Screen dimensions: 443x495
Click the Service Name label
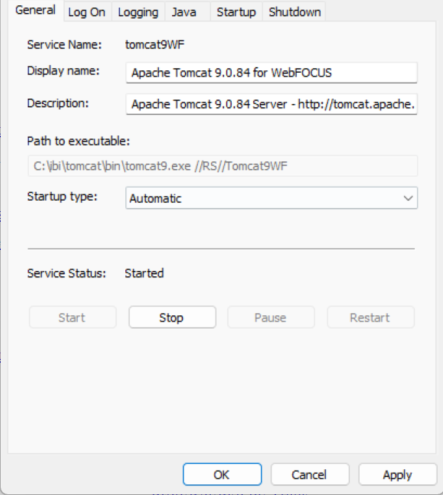64,45
